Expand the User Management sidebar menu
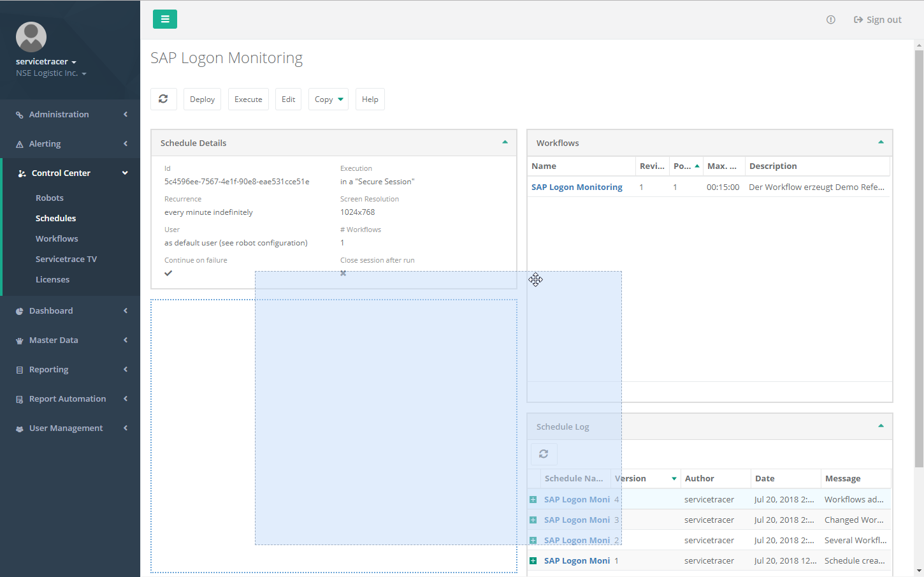This screenshot has height=577, width=924. pos(70,428)
